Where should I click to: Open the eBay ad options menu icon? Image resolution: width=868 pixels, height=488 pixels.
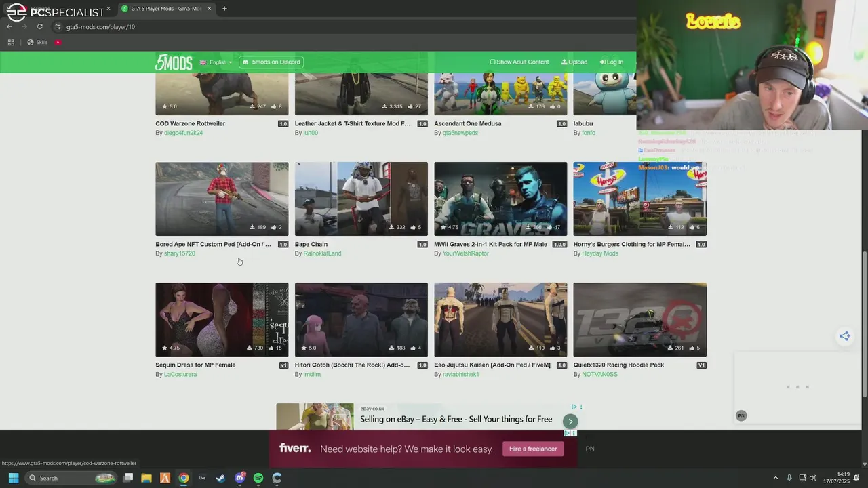(x=581, y=407)
